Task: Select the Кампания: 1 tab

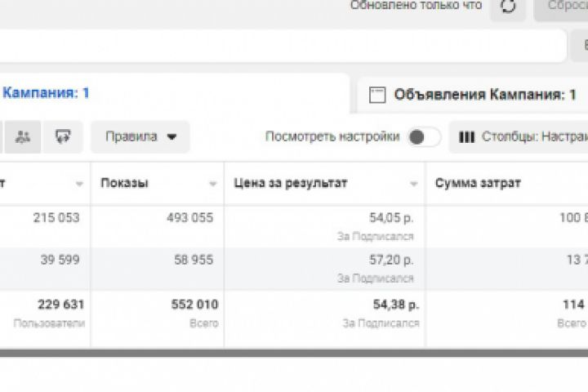Action: click(x=46, y=93)
